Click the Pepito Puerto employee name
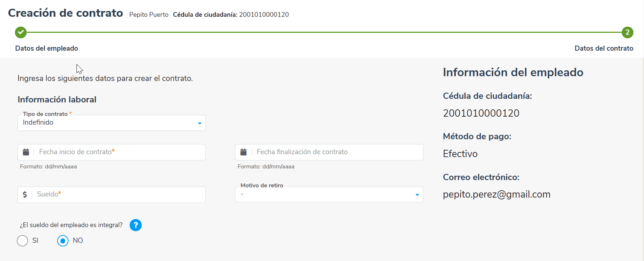644x261 pixels. [x=149, y=15]
